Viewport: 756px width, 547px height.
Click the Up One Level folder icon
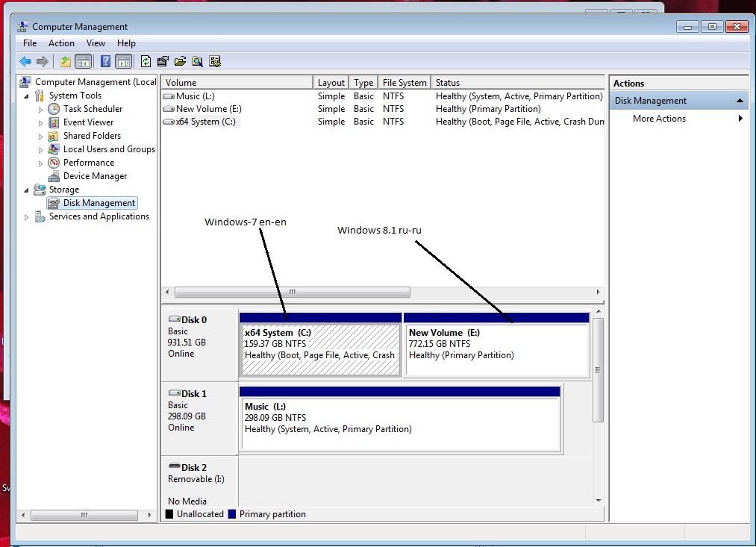66,61
